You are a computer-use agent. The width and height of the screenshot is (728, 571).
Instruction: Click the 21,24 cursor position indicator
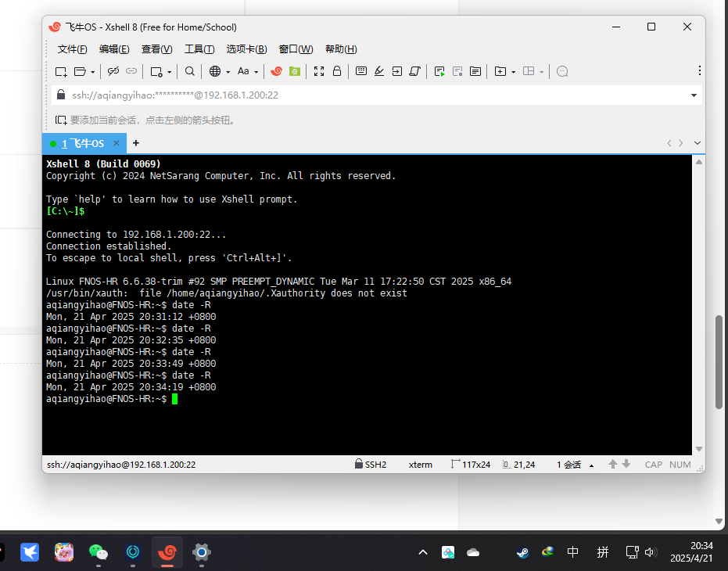coord(519,465)
